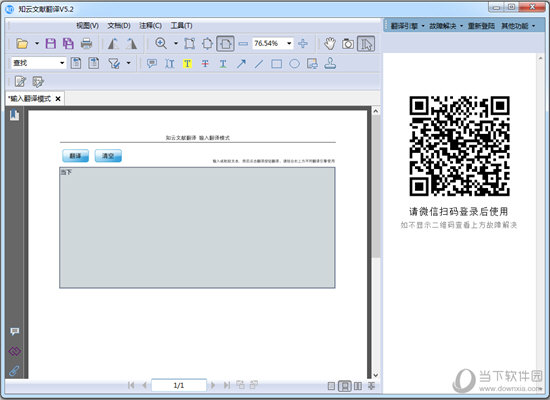This screenshot has width=550, height=400.
Task: Open the 故障解决 dropdown menu
Action: [x=446, y=26]
